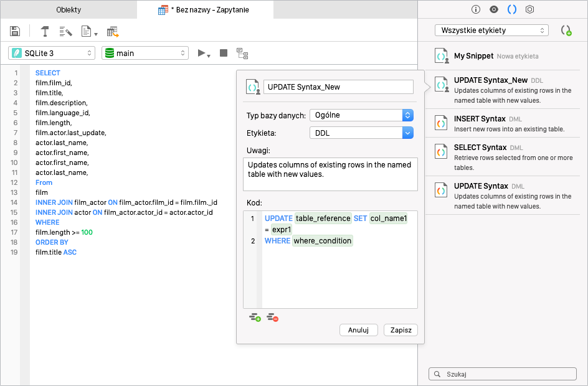Click the SELECT keyword on line 1

47,73
